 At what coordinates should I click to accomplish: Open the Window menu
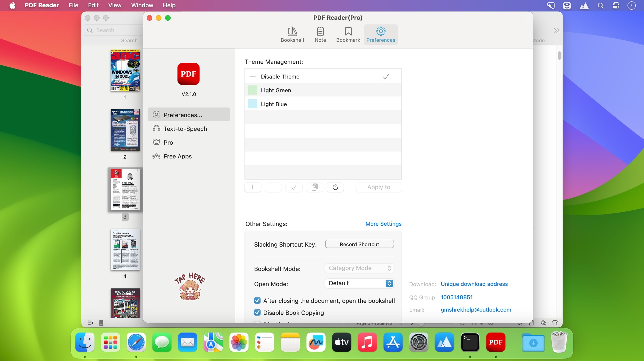pyautogui.click(x=142, y=5)
